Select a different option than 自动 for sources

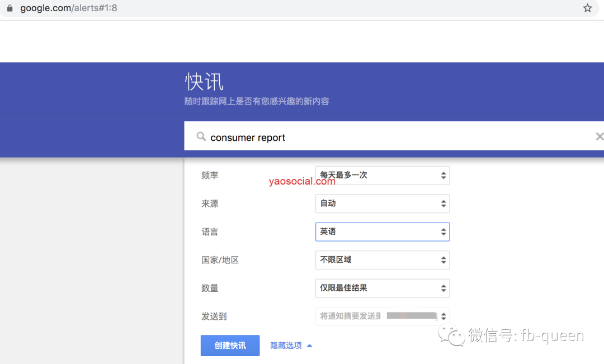pyautogui.click(x=383, y=204)
